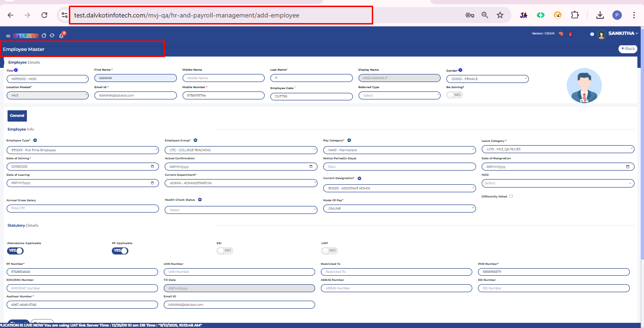
Task: Open the Mode Of Pay dropdown
Action: coord(399,208)
